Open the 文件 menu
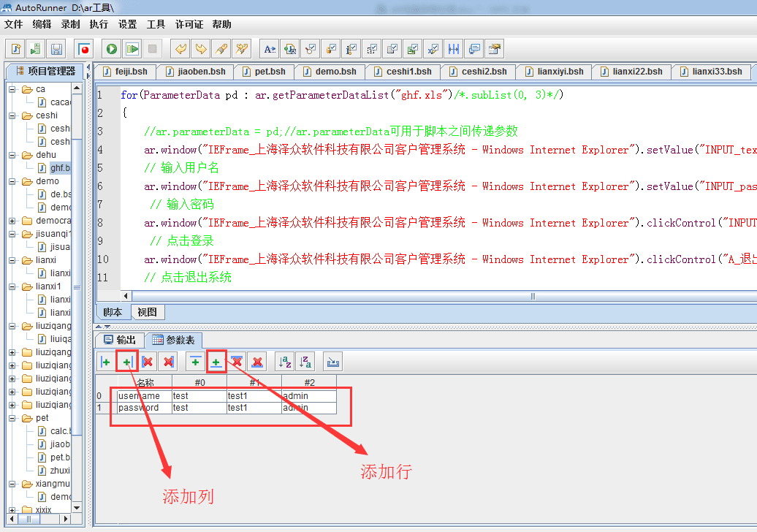Screen dimensions: 757x532 point(13,25)
